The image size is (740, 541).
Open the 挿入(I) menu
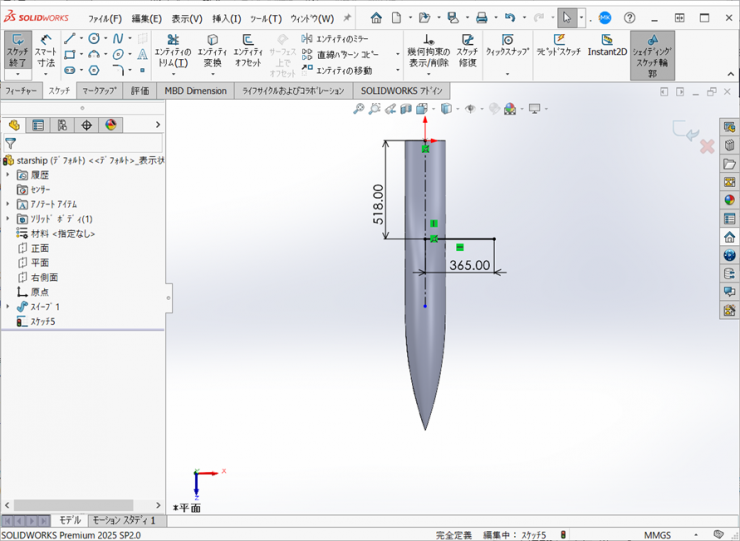coord(226,18)
